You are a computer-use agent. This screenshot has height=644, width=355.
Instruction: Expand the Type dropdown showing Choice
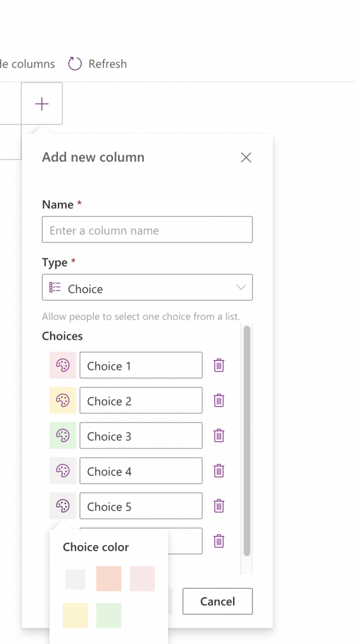point(147,287)
